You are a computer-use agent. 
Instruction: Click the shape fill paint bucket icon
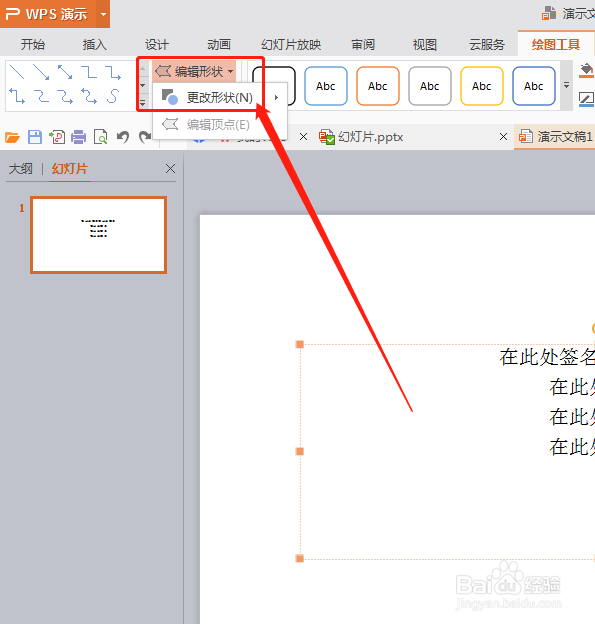click(586, 71)
